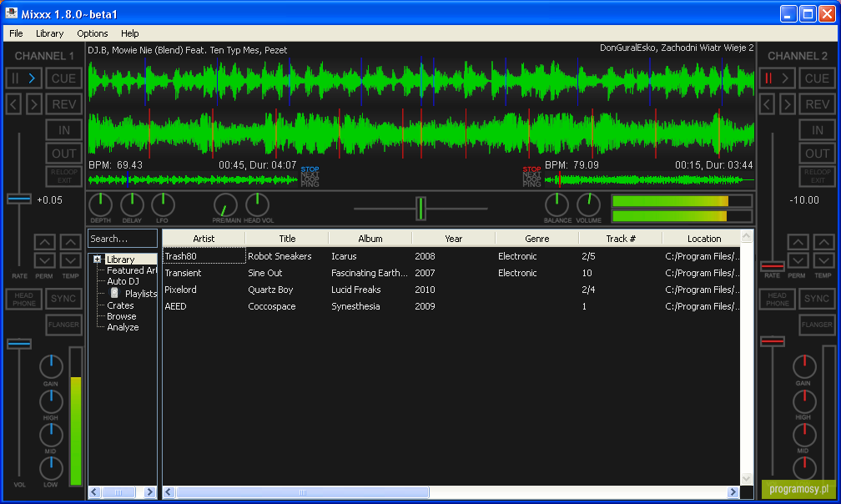Click the PRE/MAIN headphone mix knob

point(225,204)
